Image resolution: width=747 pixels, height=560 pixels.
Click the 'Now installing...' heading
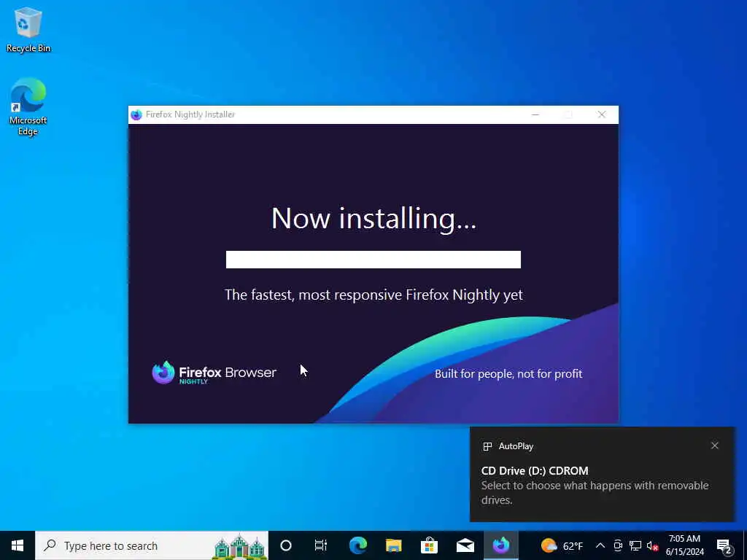373,219
